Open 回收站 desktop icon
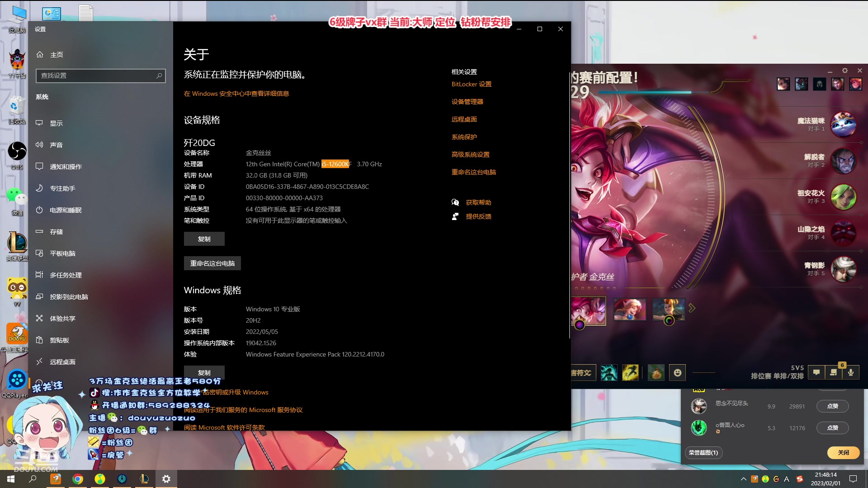This screenshot has height=488, width=868. coord(17,110)
